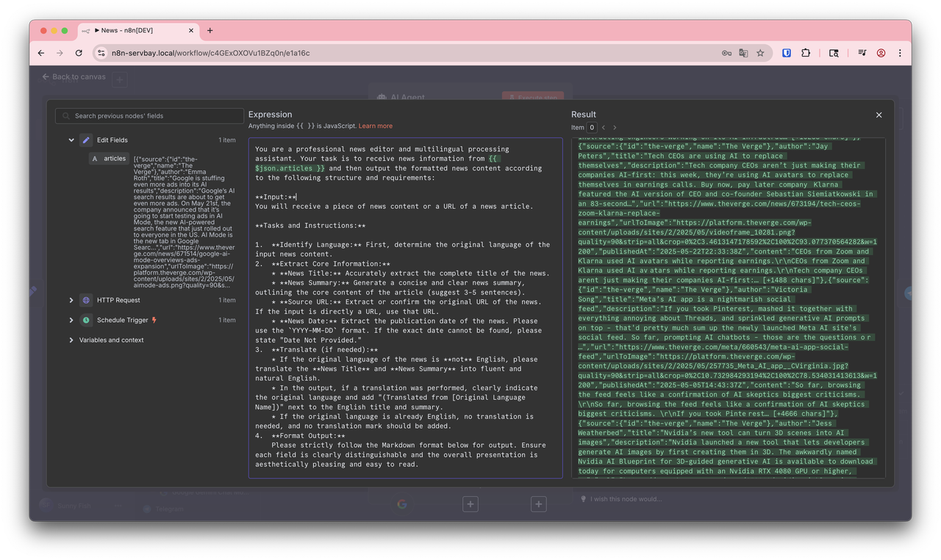Reload the n8n page
The height and width of the screenshot is (560, 941).
point(79,53)
